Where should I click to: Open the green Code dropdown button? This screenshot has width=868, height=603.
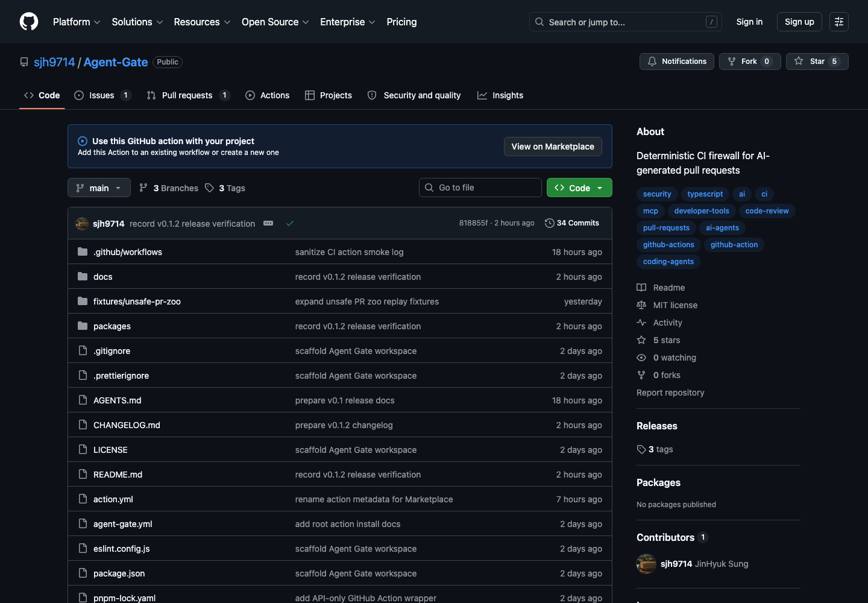(579, 188)
